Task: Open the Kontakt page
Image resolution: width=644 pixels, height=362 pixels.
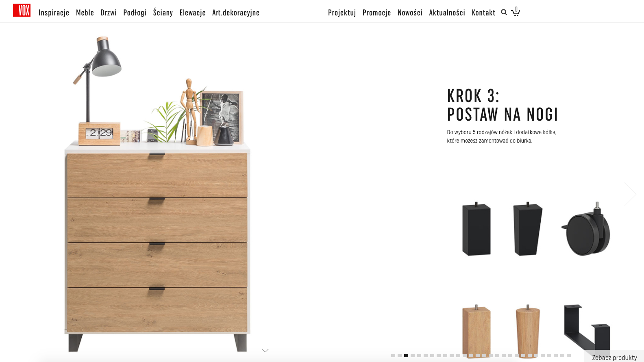Action: [483, 13]
